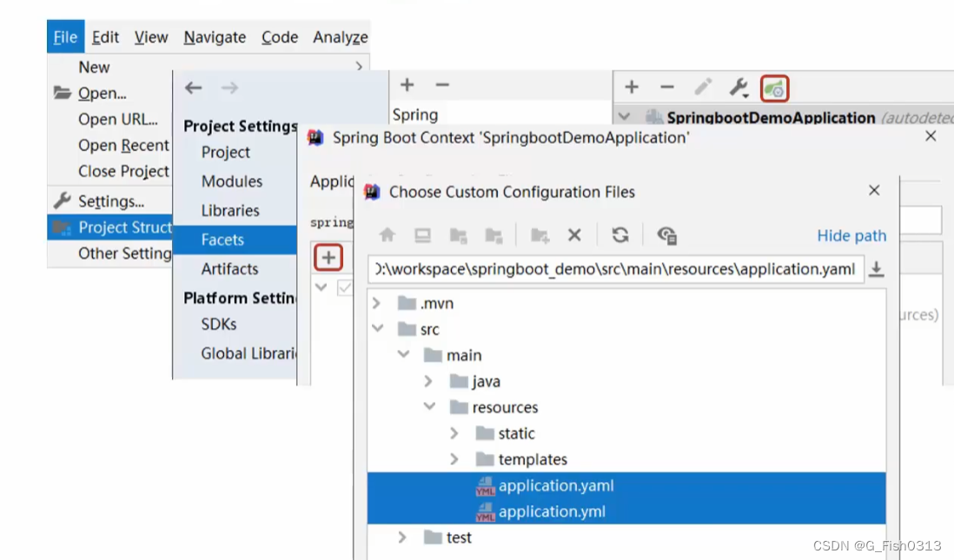Collapse the arrow below the plus button
The height and width of the screenshot is (560, 954).
point(321,287)
